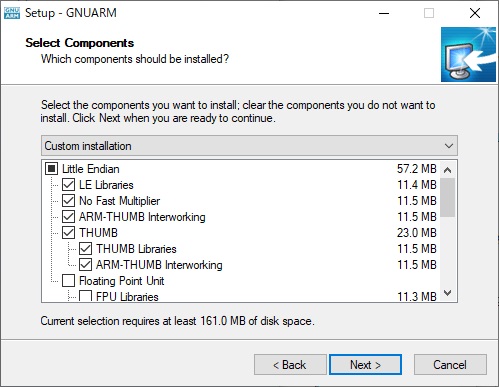
Task: Select the No Fast Multiplier label
Action: pyautogui.click(x=119, y=201)
